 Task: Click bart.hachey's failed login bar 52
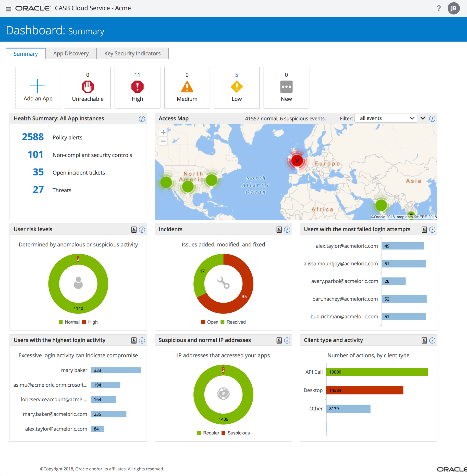(404, 299)
